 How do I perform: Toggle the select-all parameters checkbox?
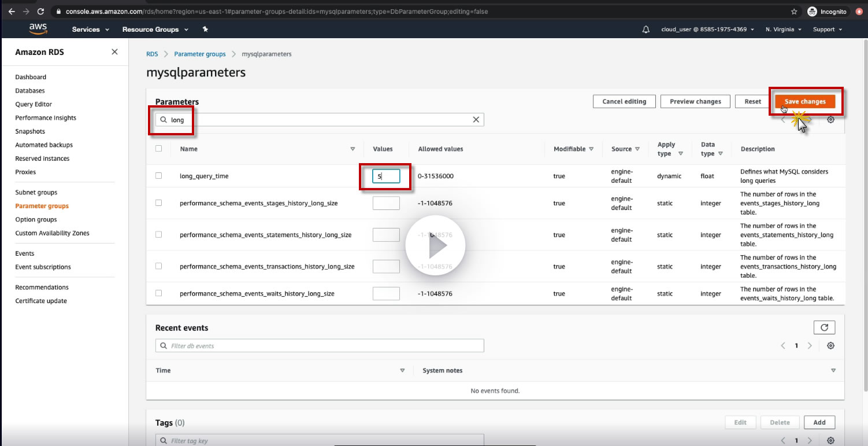[x=159, y=149]
